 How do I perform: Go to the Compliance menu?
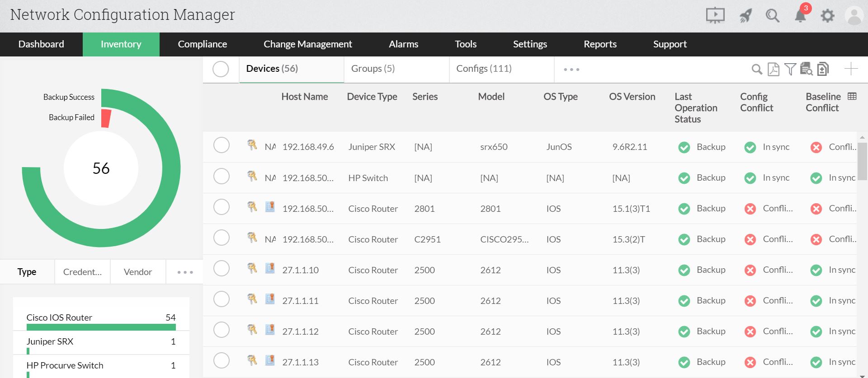[x=202, y=44]
